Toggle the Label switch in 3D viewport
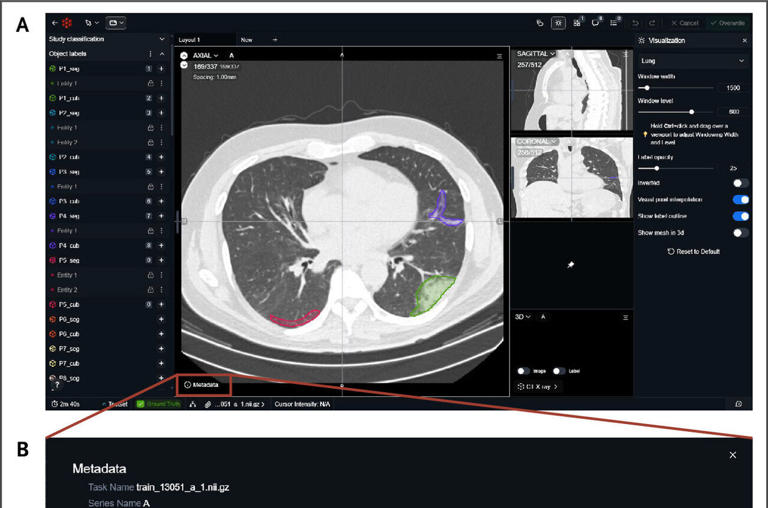The image size is (768, 508). [x=558, y=371]
